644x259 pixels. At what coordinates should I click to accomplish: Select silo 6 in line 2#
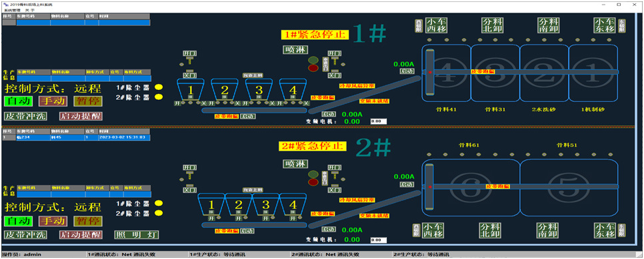tap(472, 186)
